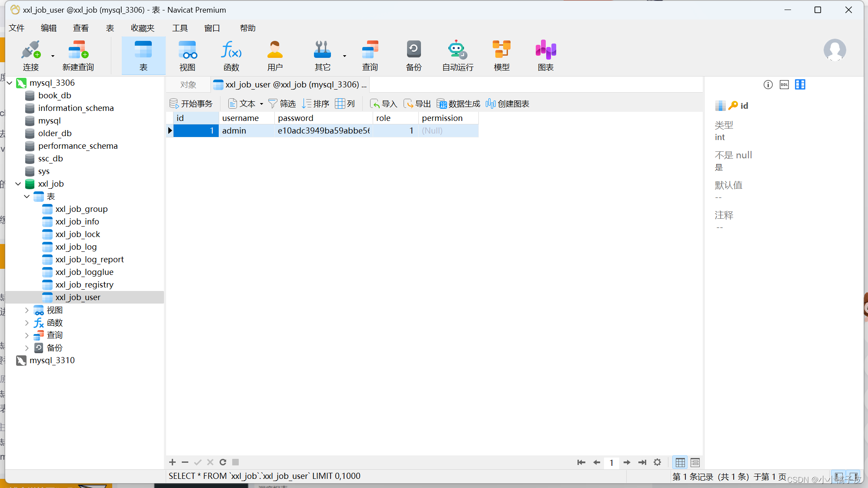The image size is (868, 488).
Task: Open the 文本 view dropdown arrow
Action: [261, 104]
